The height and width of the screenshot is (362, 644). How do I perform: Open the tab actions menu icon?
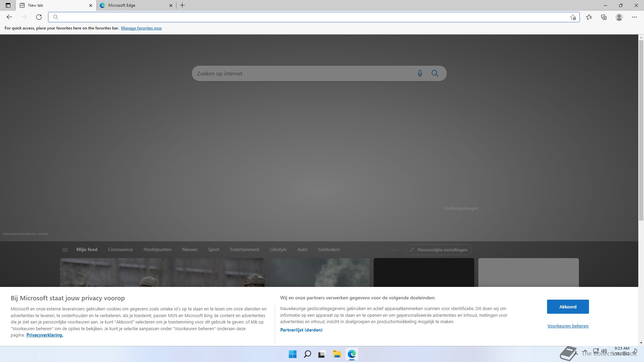coord(8,5)
